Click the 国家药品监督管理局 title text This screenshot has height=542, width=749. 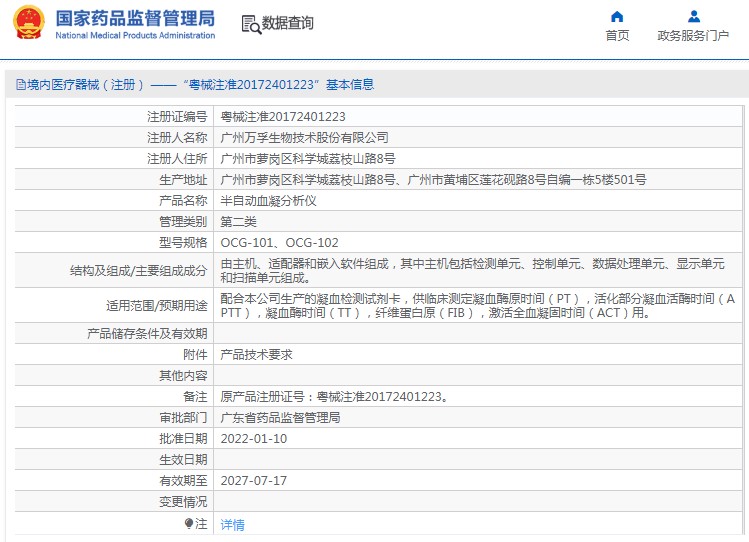click(135, 17)
